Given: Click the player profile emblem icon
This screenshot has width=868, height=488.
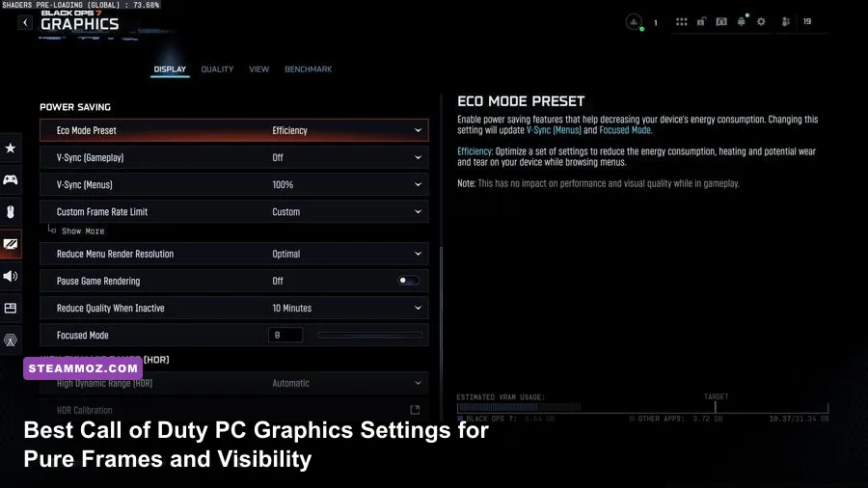Looking at the screenshot, I should tap(634, 21).
